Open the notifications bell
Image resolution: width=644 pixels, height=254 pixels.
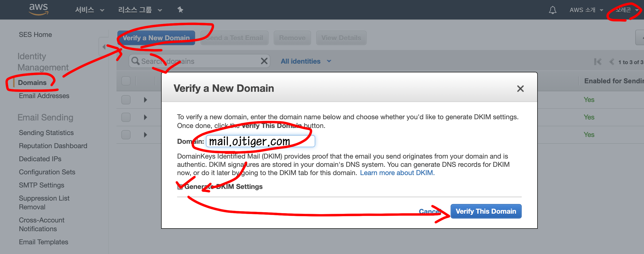point(553,10)
